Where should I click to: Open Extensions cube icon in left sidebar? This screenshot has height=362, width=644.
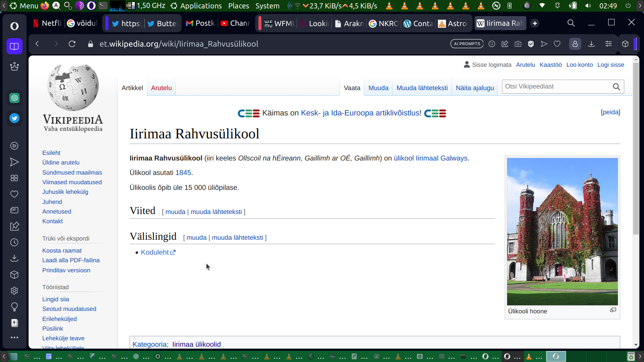pos(14,275)
